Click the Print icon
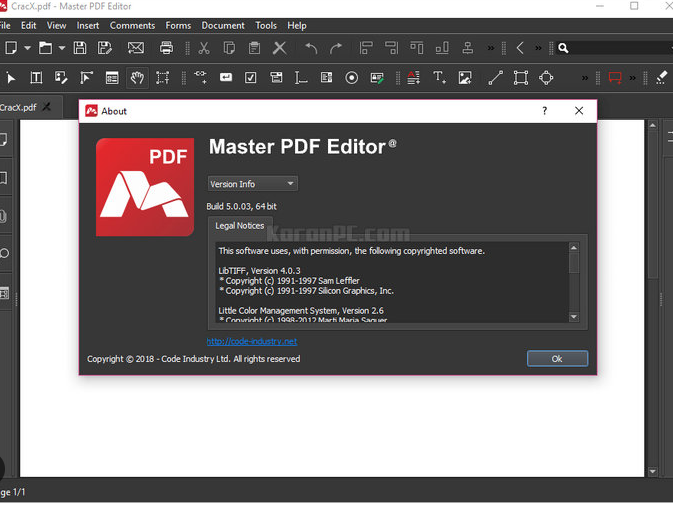The width and height of the screenshot is (673, 506). [166, 48]
